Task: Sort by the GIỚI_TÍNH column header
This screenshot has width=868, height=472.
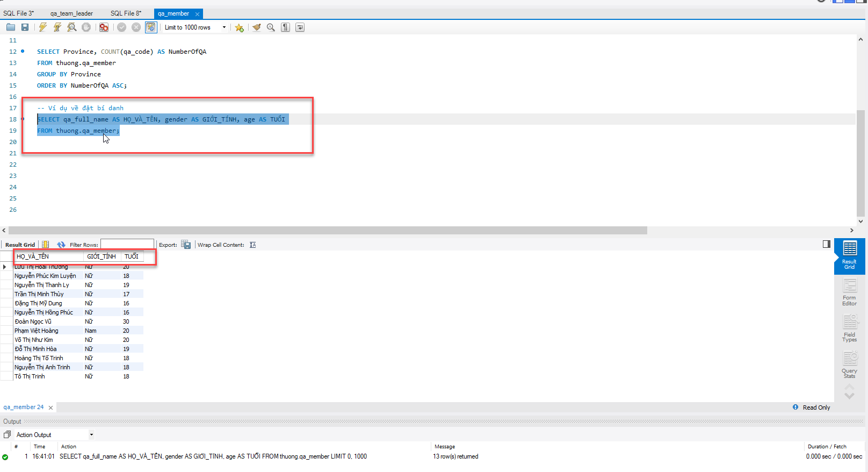Action: [102, 256]
